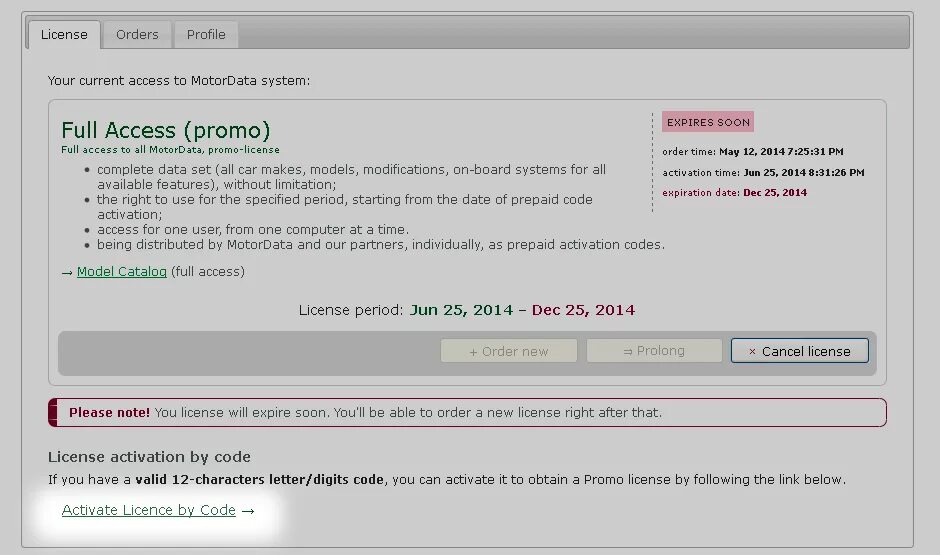
Task: Open the Profile tab
Action: (206, 35)
